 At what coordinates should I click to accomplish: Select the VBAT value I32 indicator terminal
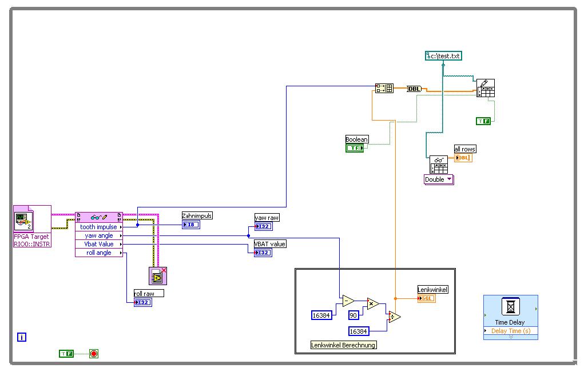tap(263, 253)
